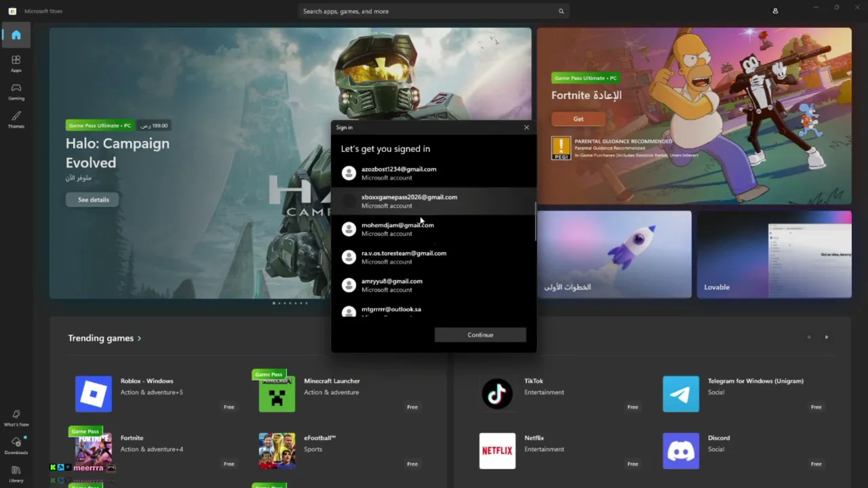Open the Fortnite game icon in Trending games

[x=94, y=451]
